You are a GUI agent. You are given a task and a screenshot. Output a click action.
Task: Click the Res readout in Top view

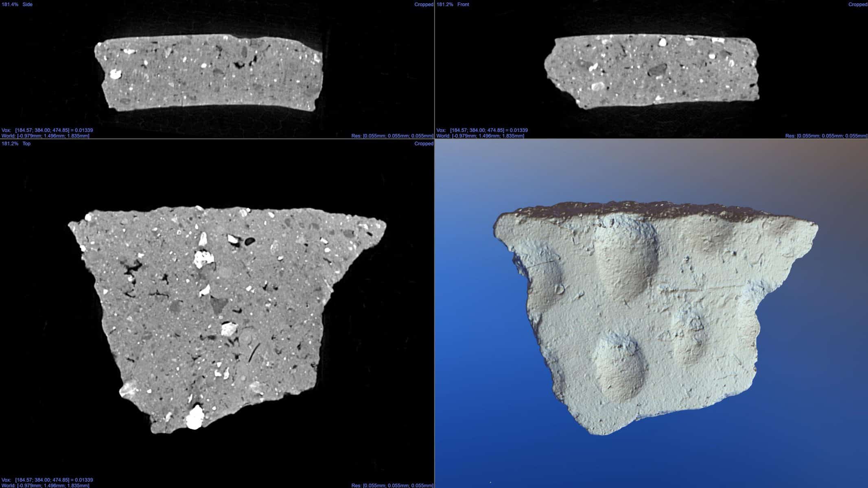click(392, 486)
